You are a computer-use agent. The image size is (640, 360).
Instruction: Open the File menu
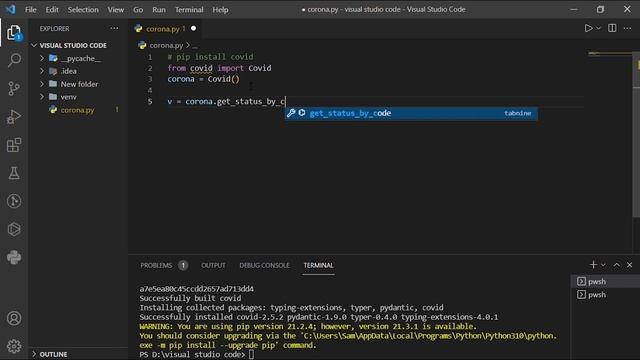[x=31, y=9]
